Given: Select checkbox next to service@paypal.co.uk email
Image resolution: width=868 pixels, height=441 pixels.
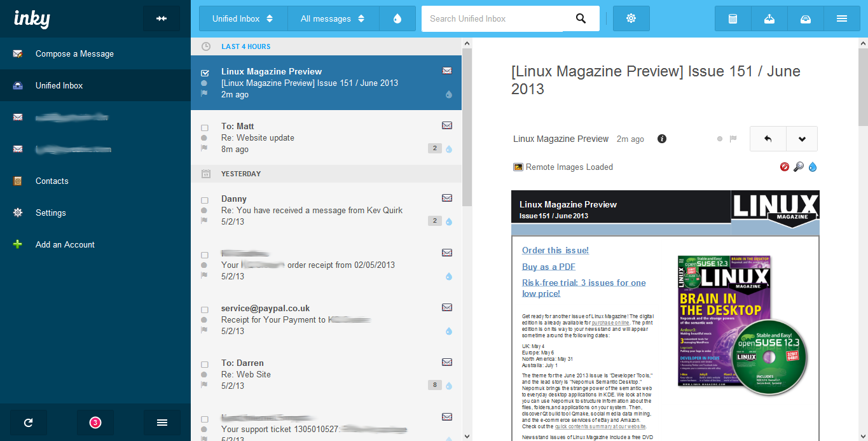Looking at the screenshot, I should coord(205,309).
